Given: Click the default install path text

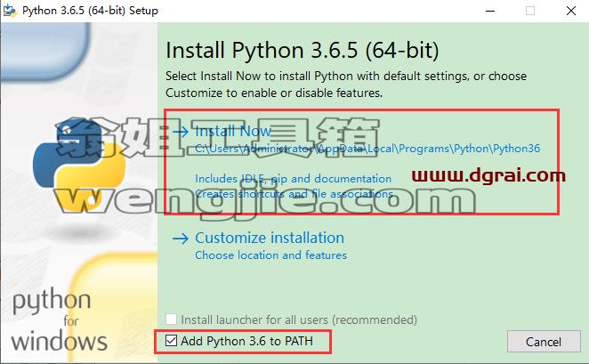Looking at the screenshot, I should (x=367, y=149).
